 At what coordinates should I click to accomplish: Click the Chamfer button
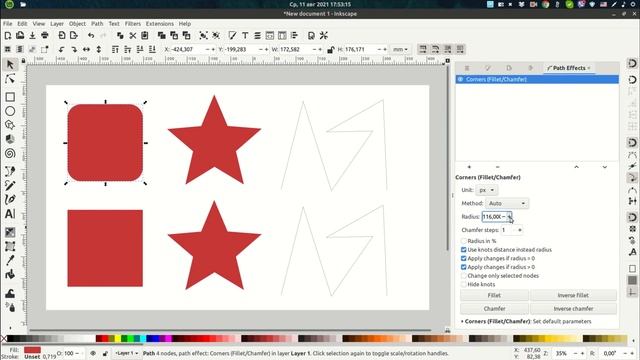click(x=494, y=309)
